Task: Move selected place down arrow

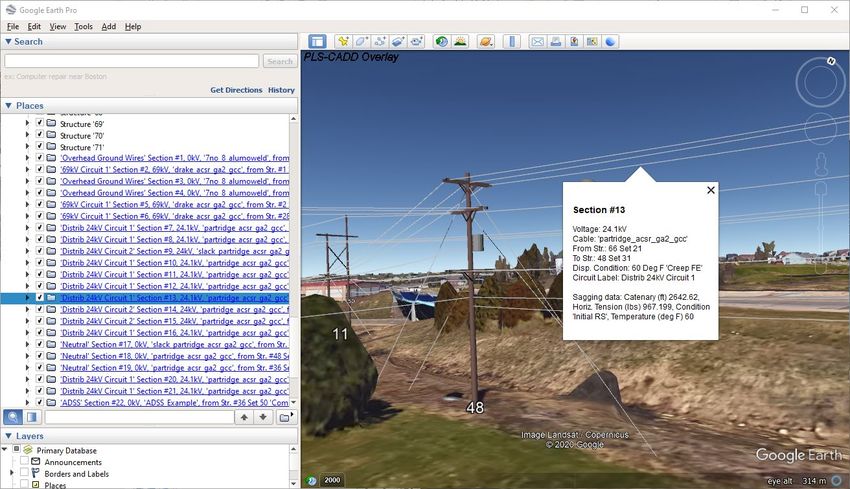Action: point(263,417)
